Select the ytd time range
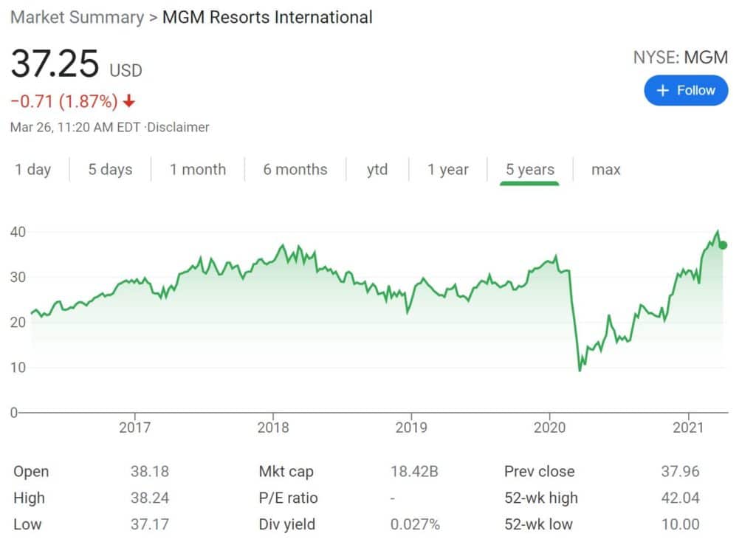Screen dimensions: 756x556 click(x=377, y=169)
